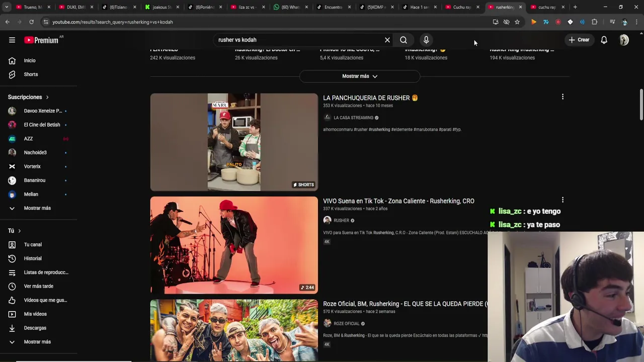Open ROZE OFICIAL channel
This screenshot has width=644, height=362.
click(346, 324)
